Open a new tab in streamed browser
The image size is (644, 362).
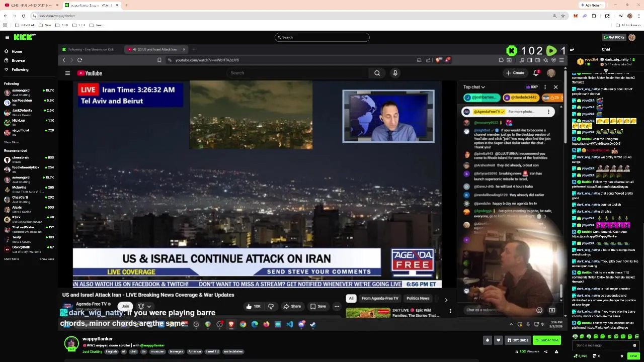click(x=194, y=49)
